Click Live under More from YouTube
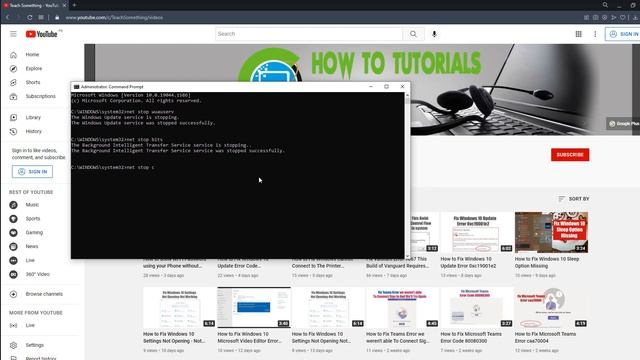640x360 pixels. pos(30,326)
